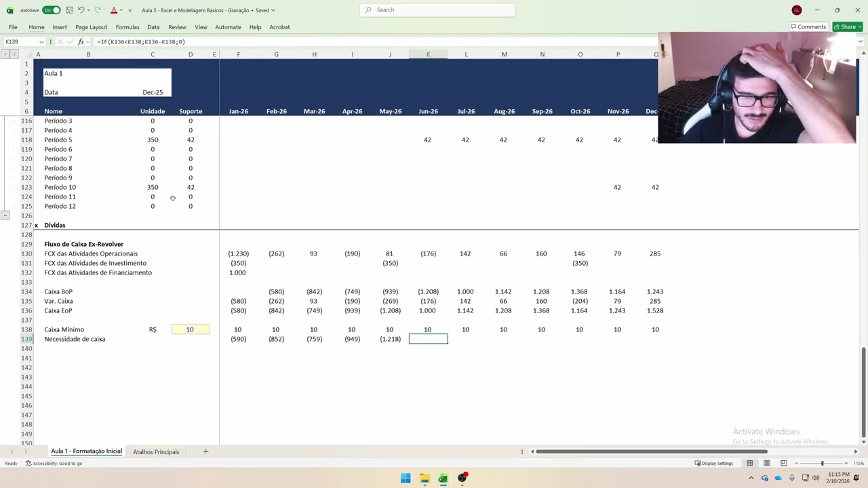
Task: Toggle the AutoSave switch
Action: click(x=51, y=10)
